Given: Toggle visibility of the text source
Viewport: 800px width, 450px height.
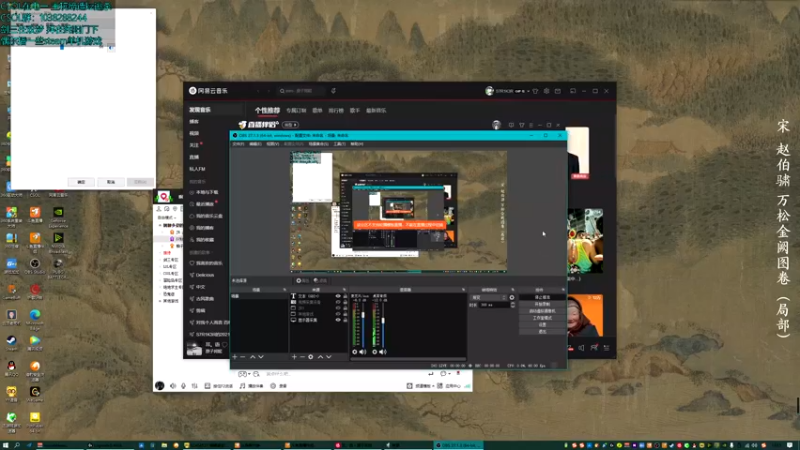Looking at the screenshot, I should pos(338,296).
